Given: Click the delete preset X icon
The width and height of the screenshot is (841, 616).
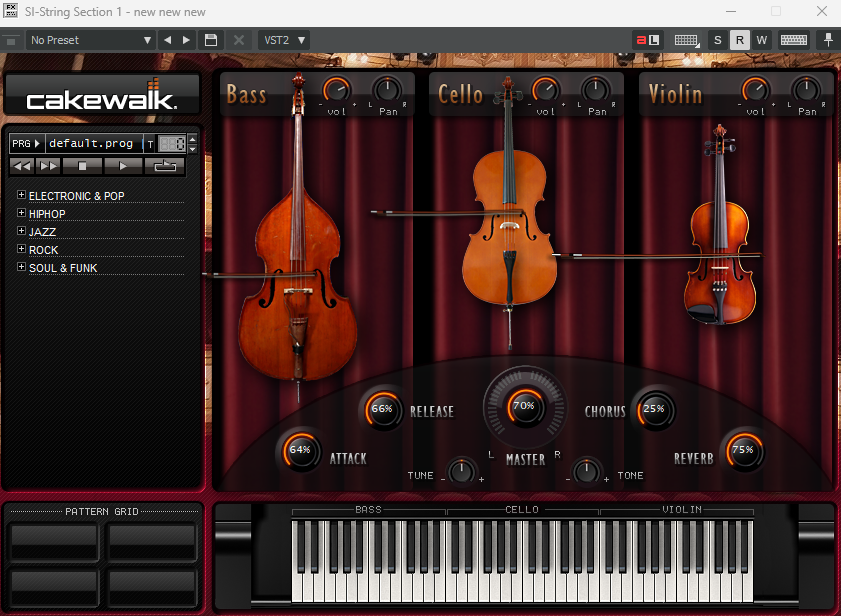Looking at the screenshot, I should pyautogui.click(x=239, y=40).
